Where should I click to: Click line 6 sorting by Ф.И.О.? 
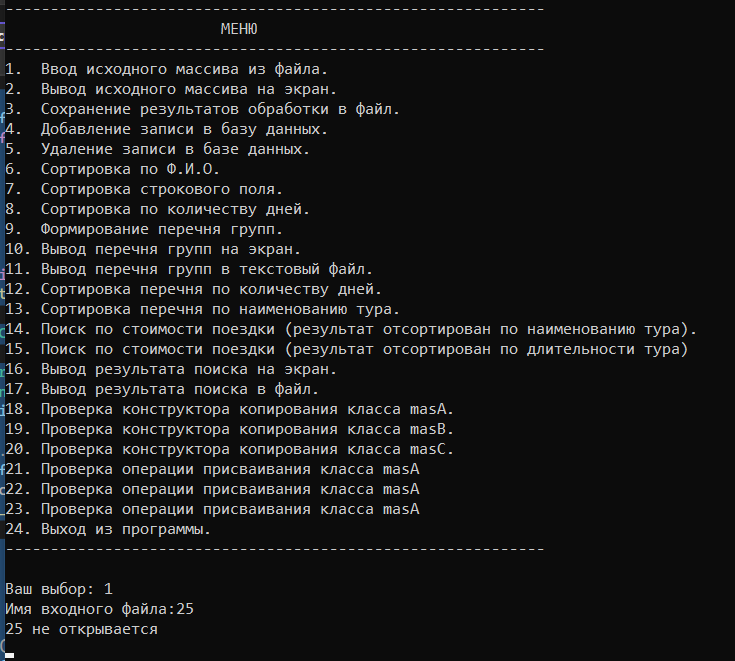[x=112, y=169]
